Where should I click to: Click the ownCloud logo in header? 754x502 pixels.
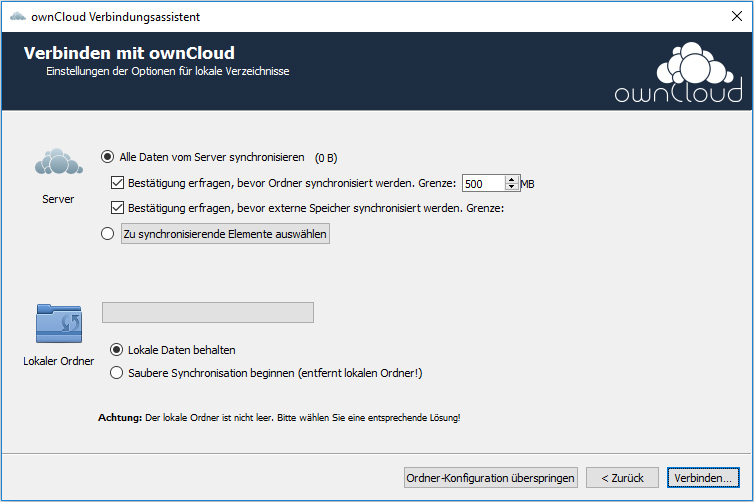[679, 72]
